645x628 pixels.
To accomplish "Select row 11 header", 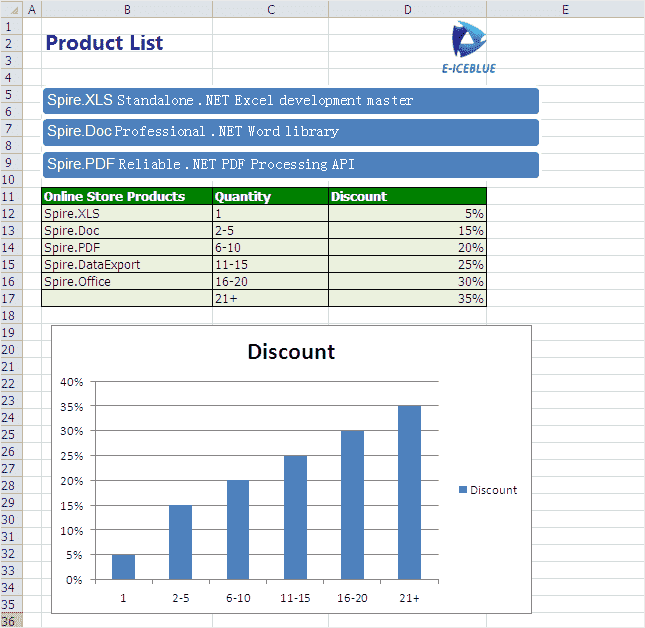I will [11, 196].
